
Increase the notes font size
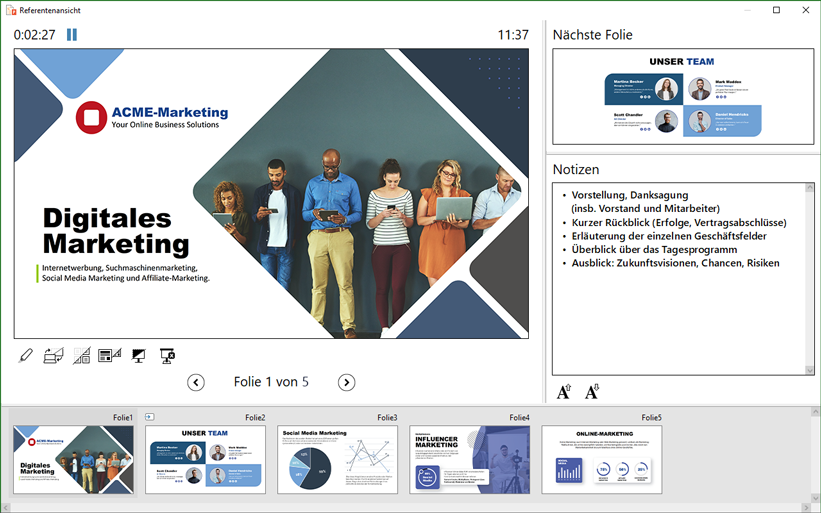(564, 392)
